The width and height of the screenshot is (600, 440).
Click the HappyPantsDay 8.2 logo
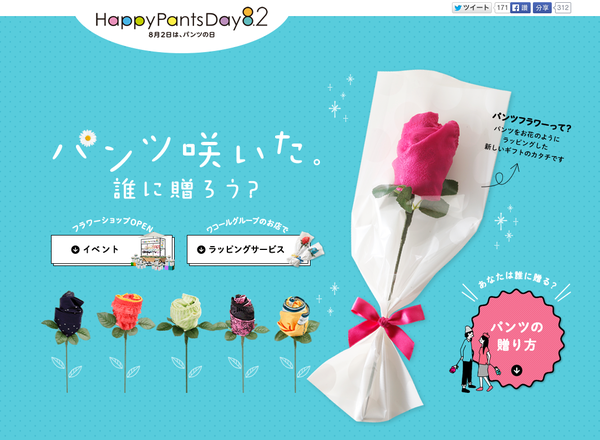point(181,19)
